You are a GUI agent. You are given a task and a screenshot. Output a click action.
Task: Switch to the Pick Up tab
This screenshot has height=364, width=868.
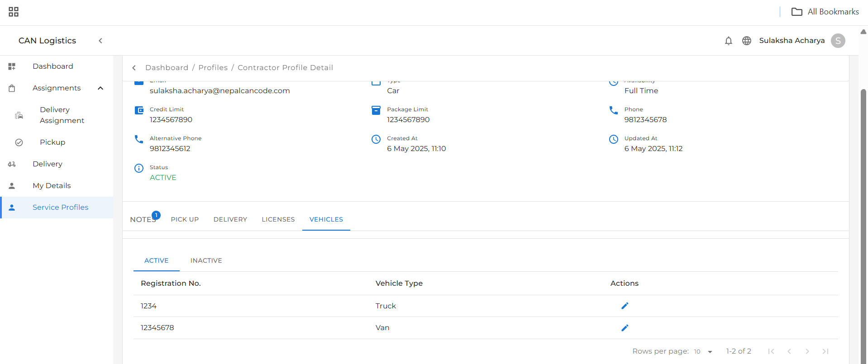[185, 220]
